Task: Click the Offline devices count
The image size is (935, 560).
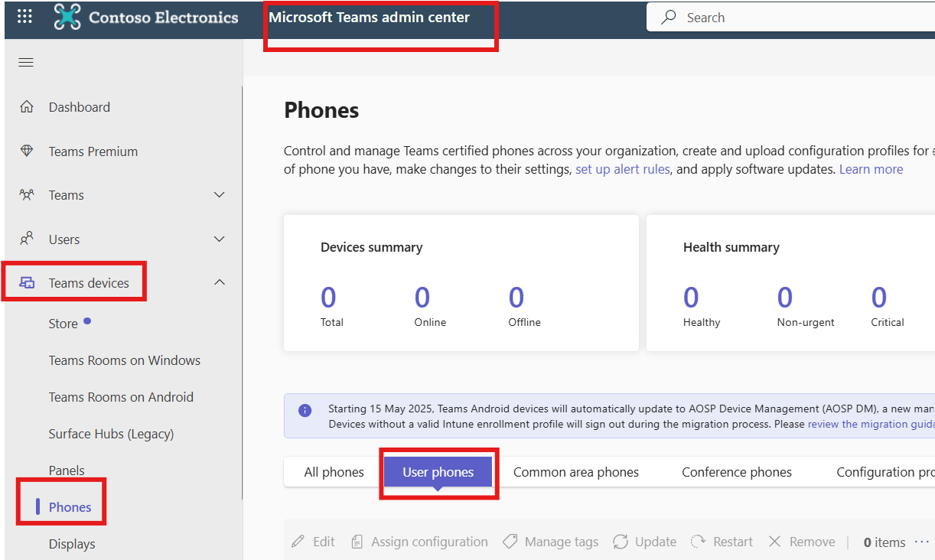Action: pyautogui.click(x=516, y=297)
